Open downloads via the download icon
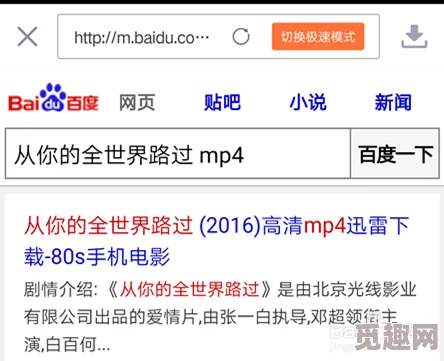 tap(414, 37)
